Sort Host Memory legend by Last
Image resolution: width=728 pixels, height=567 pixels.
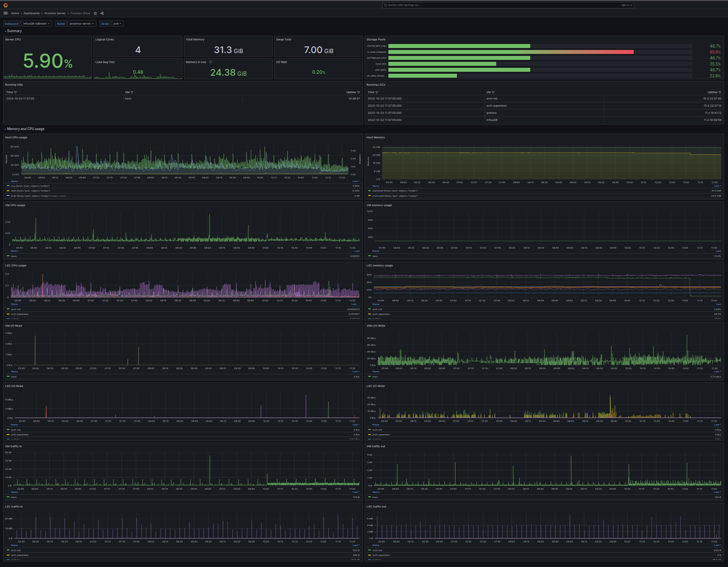(717, 186)
